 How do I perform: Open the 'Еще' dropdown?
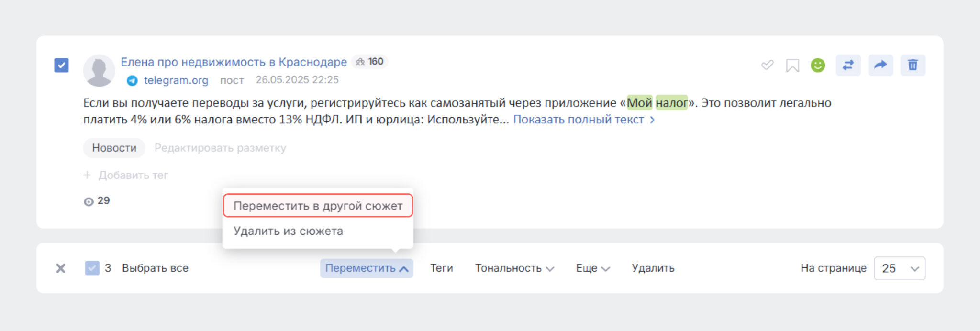[x=593, y=268]
